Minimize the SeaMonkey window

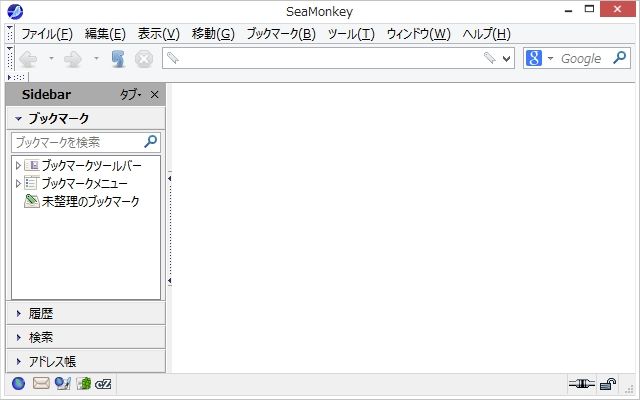click(569, 11)
